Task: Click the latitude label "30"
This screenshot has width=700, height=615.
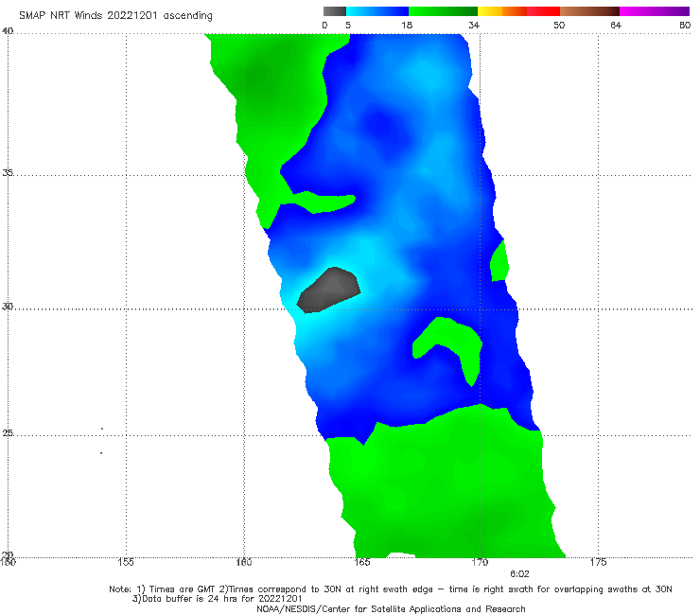Action: click(x=8, y=307)
